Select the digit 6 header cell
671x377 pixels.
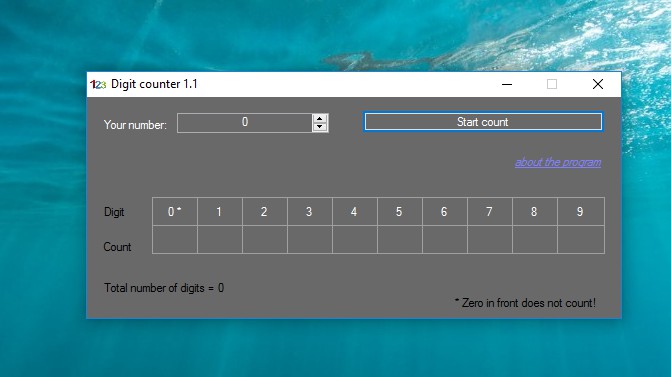click(445, 211)
